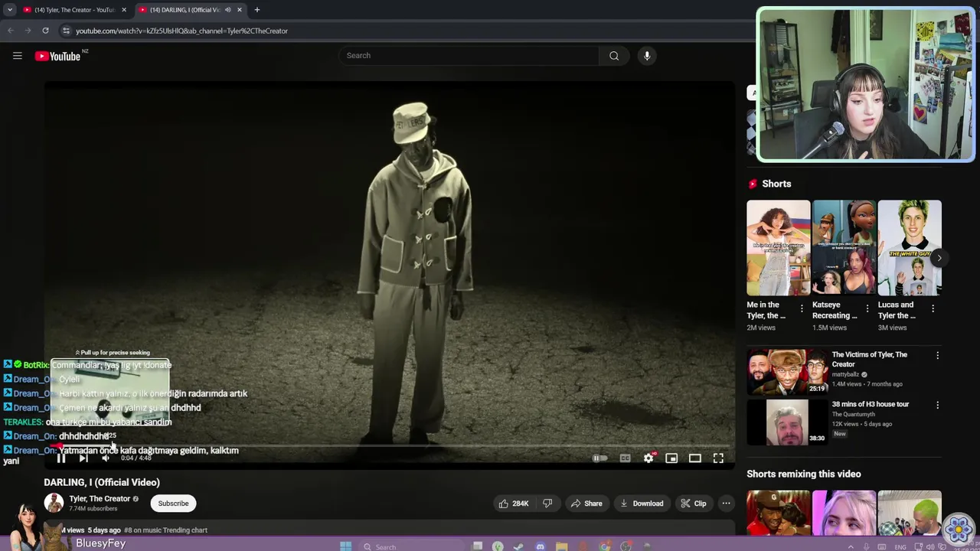Image resolution: width=980 pixels, height=551 pixels.
Task: Open the player settings gear
Action: (x=648, y=458)
